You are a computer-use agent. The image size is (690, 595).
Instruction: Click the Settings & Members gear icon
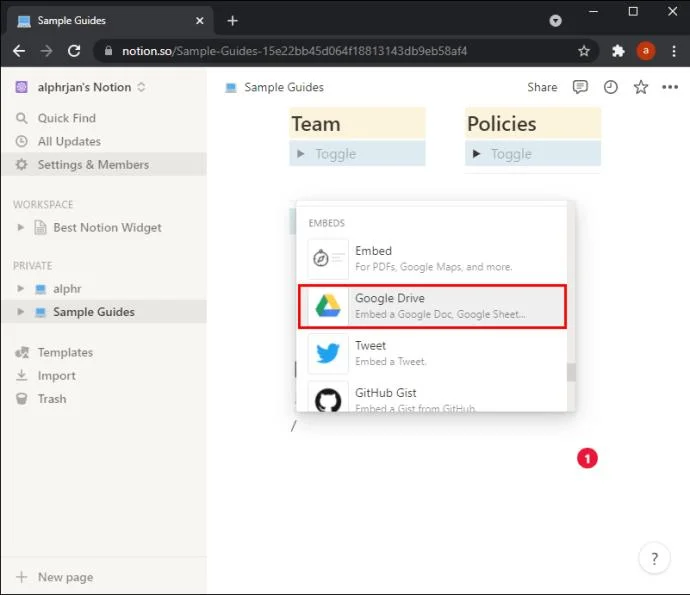pos(22,165)
